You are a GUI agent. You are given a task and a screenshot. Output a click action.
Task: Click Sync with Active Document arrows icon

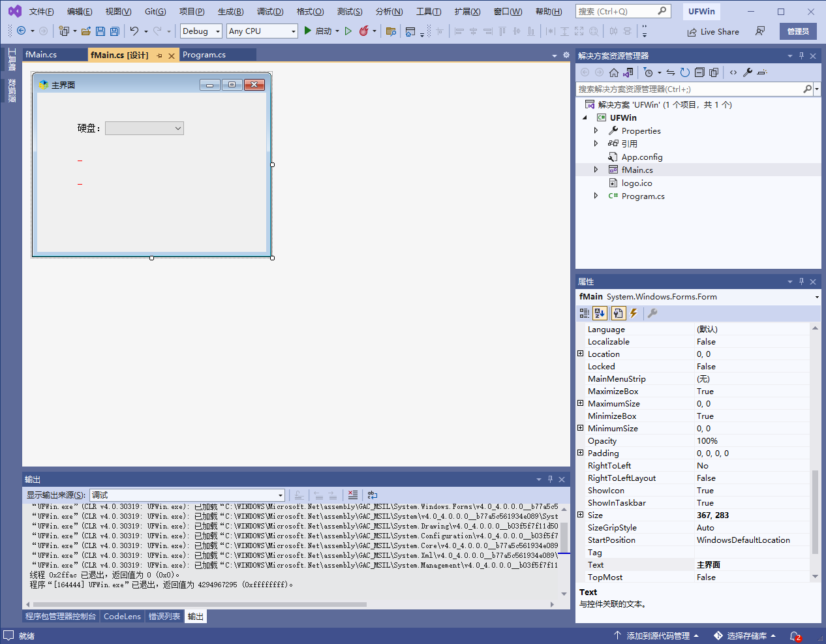[671, 72]
